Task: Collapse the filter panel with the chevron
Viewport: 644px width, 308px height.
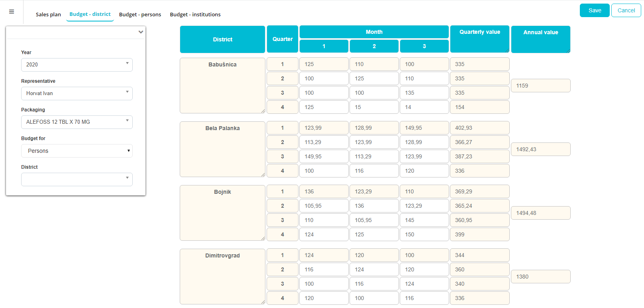Action: point(141,32)
